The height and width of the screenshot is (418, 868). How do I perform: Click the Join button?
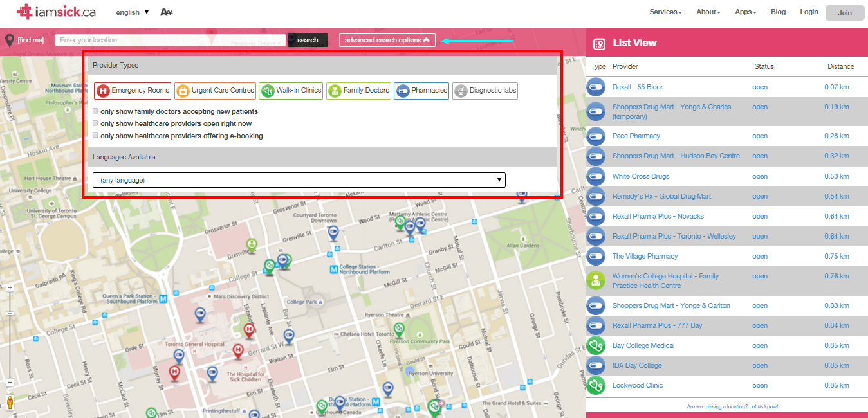(x=845, y=13)
